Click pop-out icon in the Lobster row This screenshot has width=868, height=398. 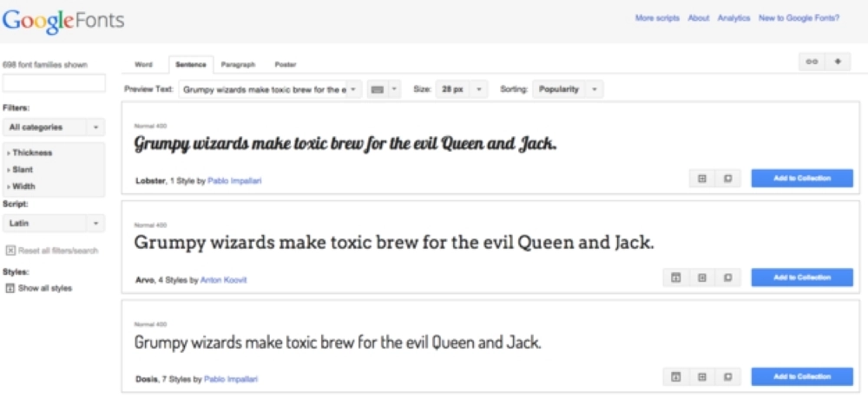(728, 179)
